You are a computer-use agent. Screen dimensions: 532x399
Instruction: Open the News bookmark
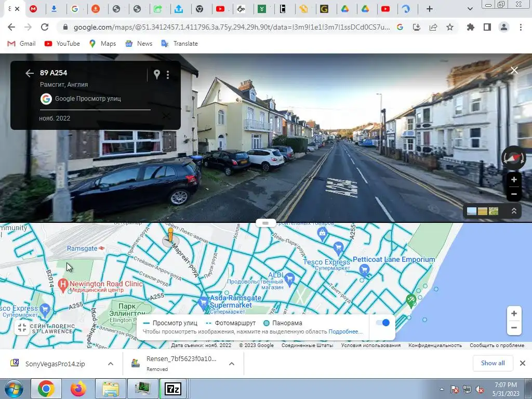138,44
